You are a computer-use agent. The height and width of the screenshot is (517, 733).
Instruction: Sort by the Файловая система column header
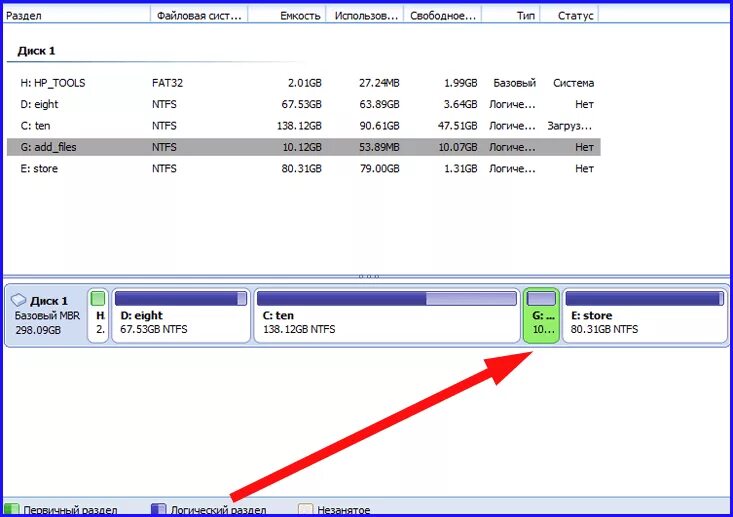coord(198,15)
